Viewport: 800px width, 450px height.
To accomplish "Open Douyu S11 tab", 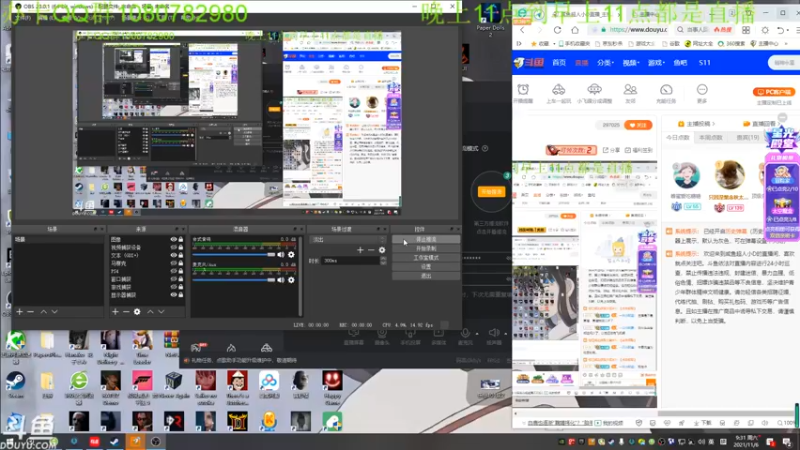I will (705, 63).
